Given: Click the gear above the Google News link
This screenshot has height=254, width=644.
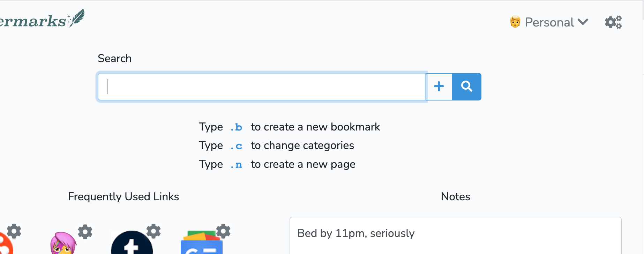Looking at the screenshot, I should pyautogui.click(x=223, y=231).
